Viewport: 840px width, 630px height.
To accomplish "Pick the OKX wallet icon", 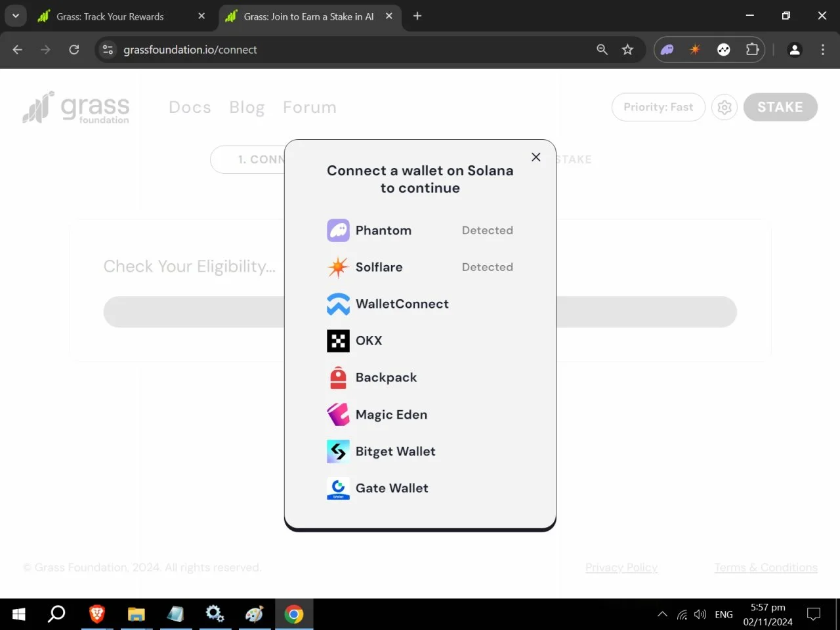I will click(x=338, y=341).
